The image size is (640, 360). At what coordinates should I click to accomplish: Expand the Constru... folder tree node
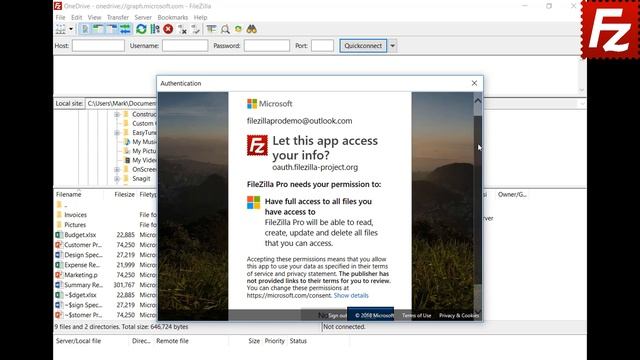[117, 114]
